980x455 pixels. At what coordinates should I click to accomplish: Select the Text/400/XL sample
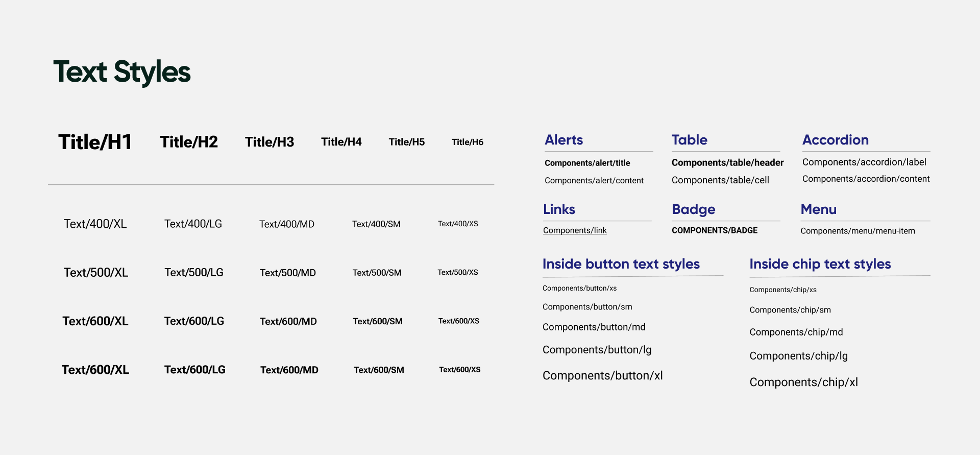pyautogui.click(x=95, y=224)
